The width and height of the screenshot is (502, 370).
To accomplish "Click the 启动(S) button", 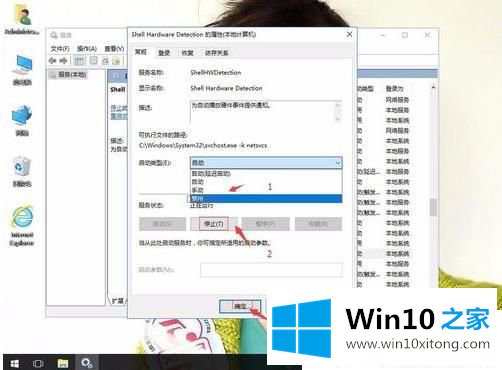I will coord(162,224).
